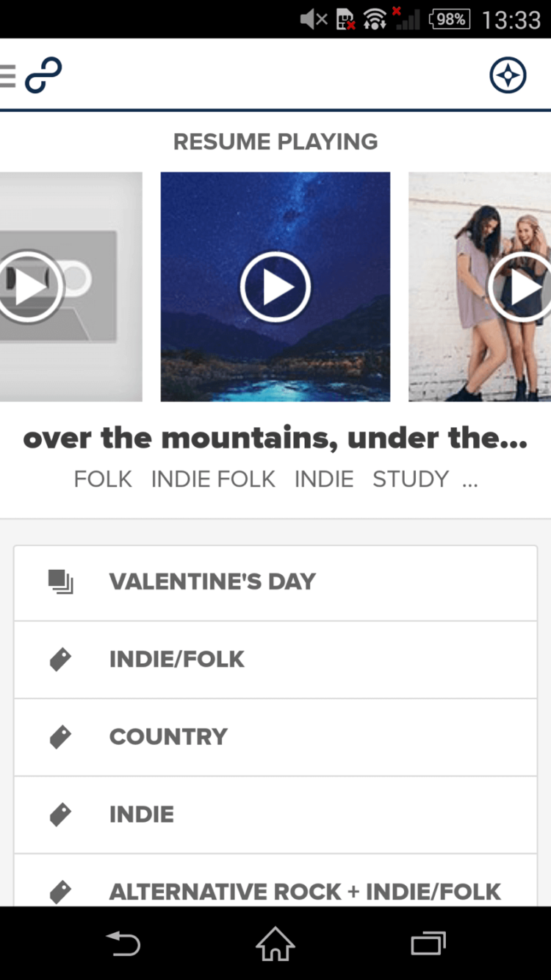551x980 pixels.
Task: Play the starry night mountains mix
Action: click(x=275, y=287)
